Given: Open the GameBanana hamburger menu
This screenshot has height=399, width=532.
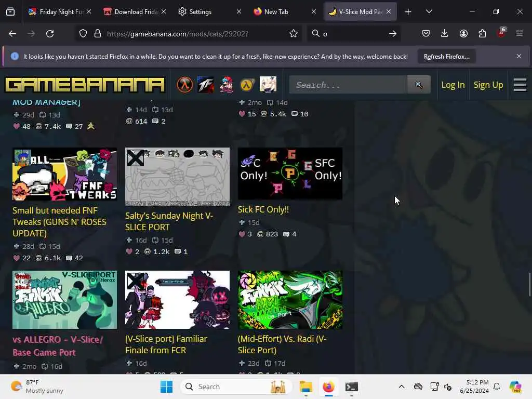Looking at the screenshot, I should pos(520,85).
